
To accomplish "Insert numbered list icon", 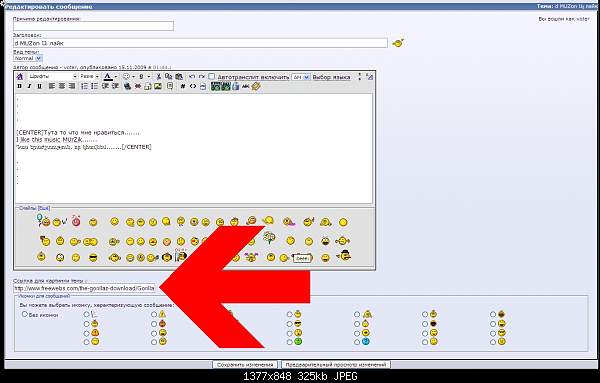I will click(85, 86).
